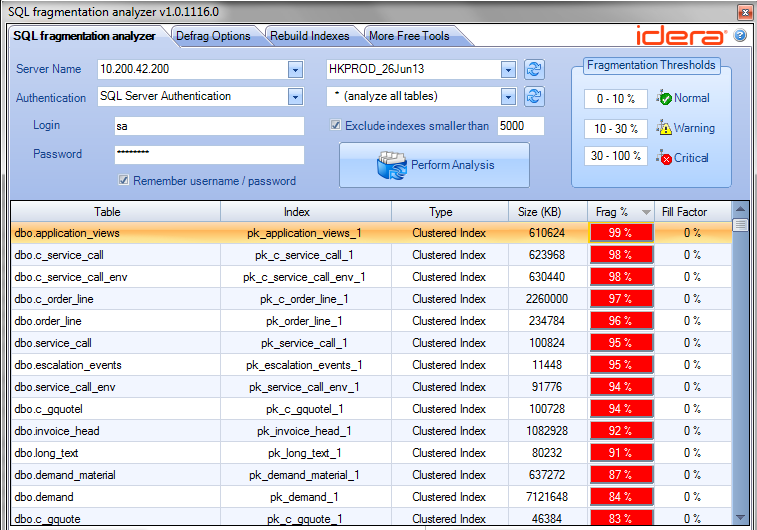Image resolution: width=757 pixels, height=530 pixels.
Task: Select the dbo.demand table row
Action: pos(371,497)
